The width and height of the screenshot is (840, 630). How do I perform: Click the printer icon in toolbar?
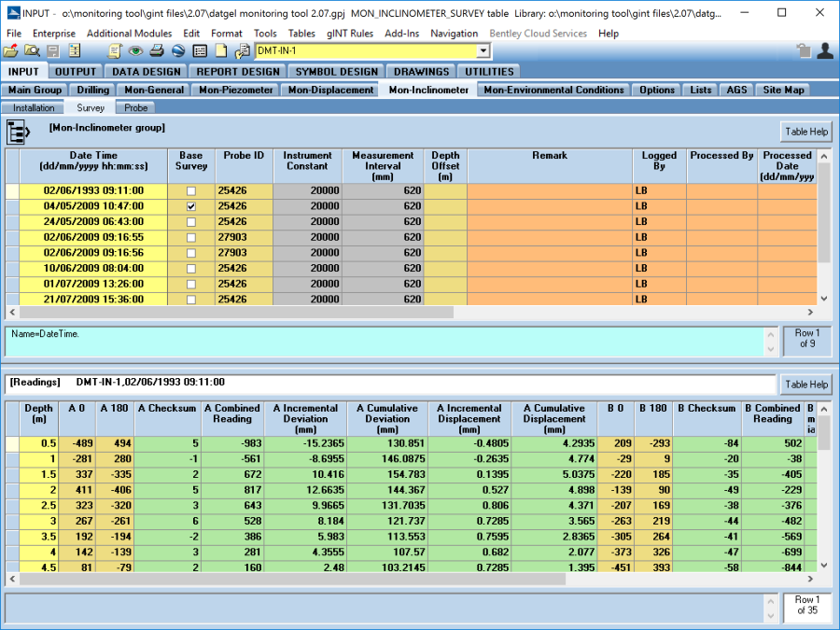[157, 51]
